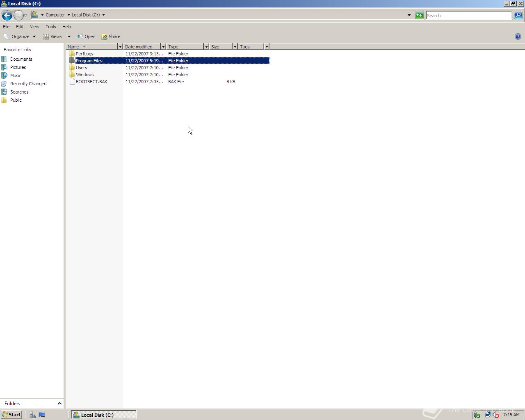Expand the arrow before Computer breadcrumb

pos(42,15)
